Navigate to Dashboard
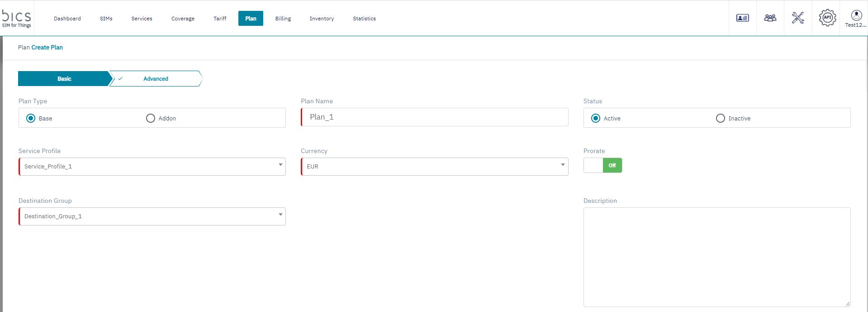868x312 pixels. (x=67, y=19)
